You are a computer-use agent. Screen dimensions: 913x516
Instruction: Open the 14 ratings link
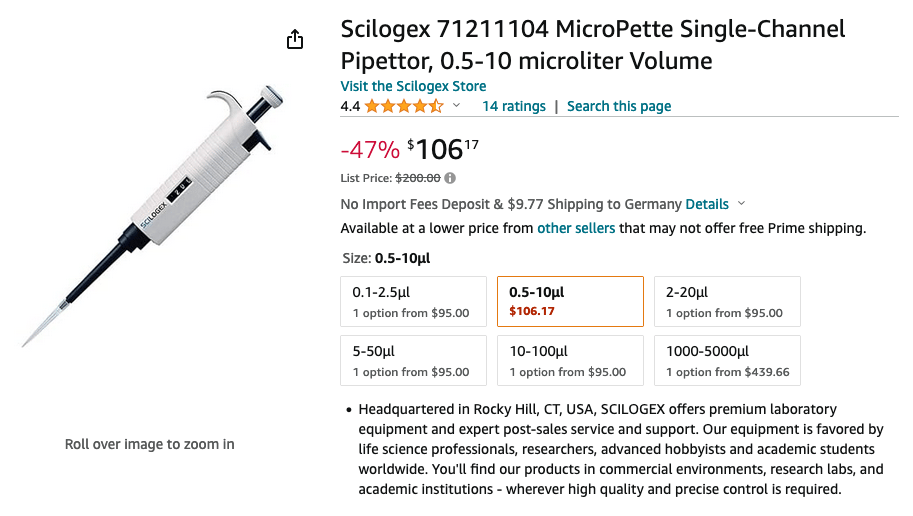(514, 106)
